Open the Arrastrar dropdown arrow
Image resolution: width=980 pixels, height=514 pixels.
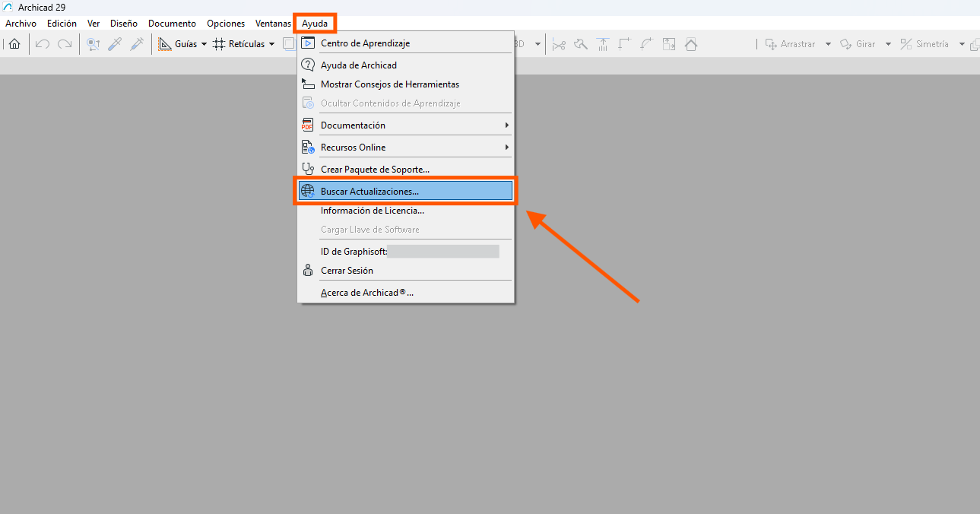point(828,44)
